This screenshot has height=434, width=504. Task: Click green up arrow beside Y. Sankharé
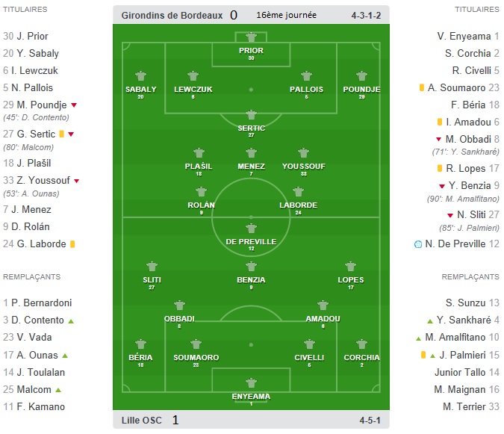[x=430, y=321]
